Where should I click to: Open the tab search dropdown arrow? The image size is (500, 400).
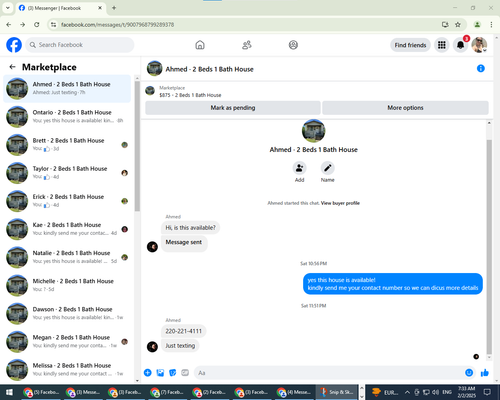tap(8, 8)
